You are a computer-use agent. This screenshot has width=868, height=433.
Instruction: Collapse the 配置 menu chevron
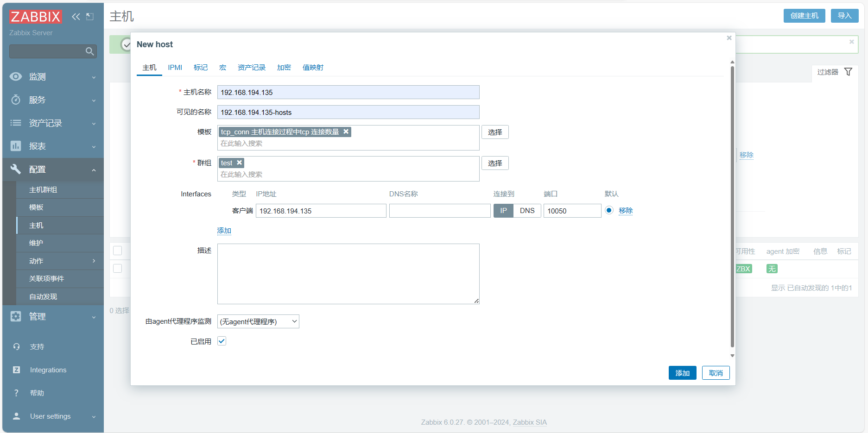[x=94, y=170]
